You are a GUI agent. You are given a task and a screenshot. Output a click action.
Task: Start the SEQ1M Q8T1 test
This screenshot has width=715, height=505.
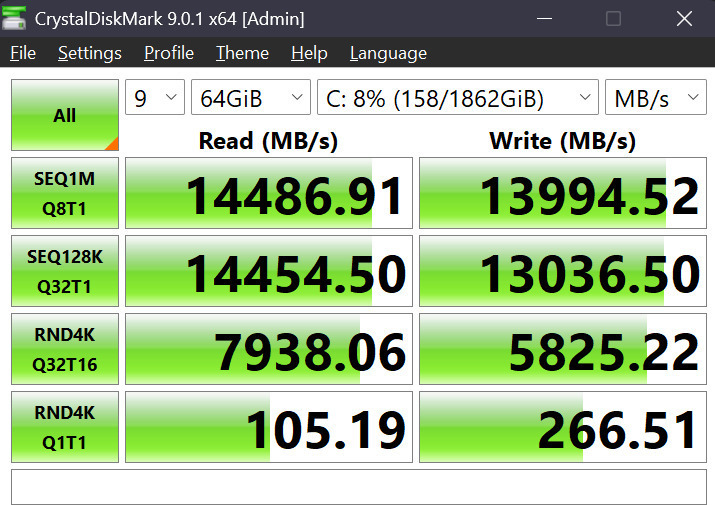(x=65, y=195)
